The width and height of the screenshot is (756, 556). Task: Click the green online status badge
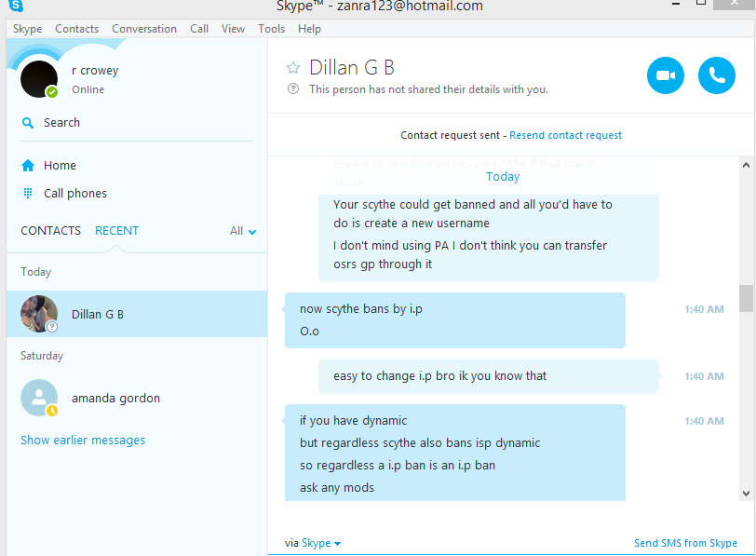pyautogui.click(x=52, y=91)
